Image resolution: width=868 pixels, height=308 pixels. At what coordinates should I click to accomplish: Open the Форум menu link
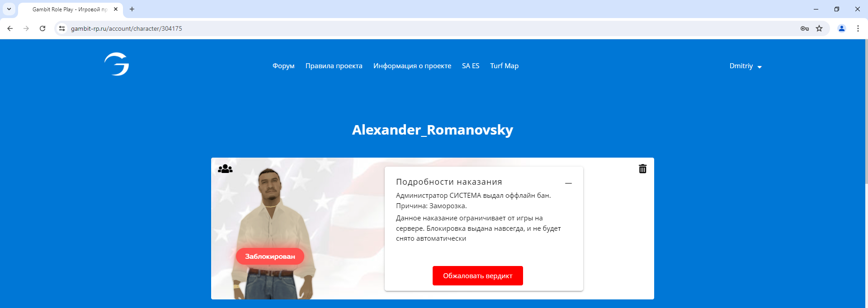(283, 66)
